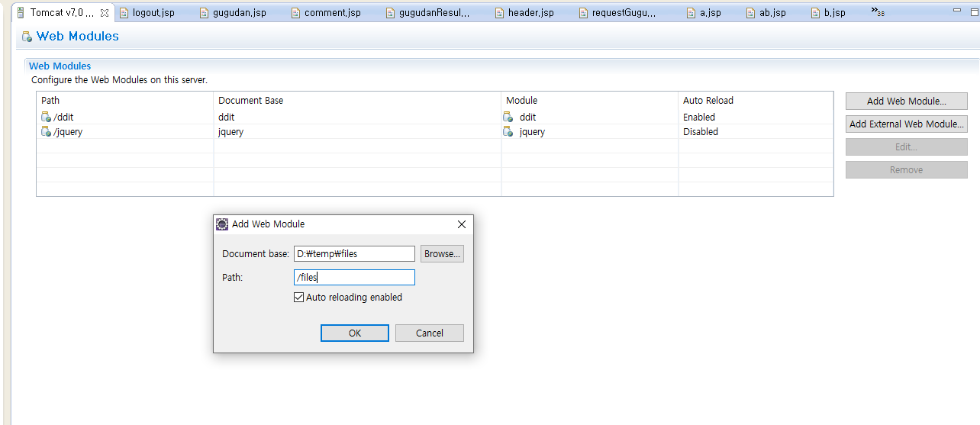Click the Path column header
The height and width of the screenshot is (425, 980).
tap(125, 100)
